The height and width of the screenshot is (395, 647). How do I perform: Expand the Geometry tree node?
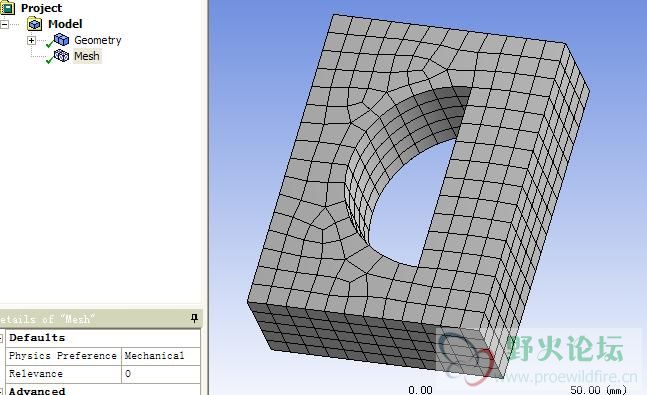click(x=31, y=40)
